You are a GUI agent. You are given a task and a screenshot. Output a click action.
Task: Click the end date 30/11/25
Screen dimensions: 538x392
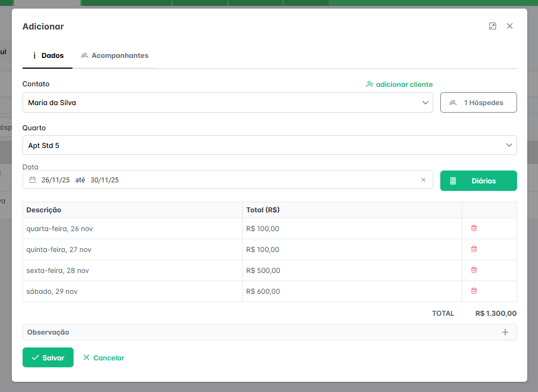[x=105, y=180]
